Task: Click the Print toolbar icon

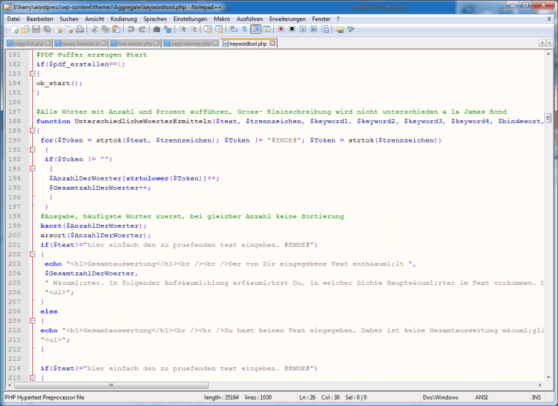Action: click(x=80, y=30)
